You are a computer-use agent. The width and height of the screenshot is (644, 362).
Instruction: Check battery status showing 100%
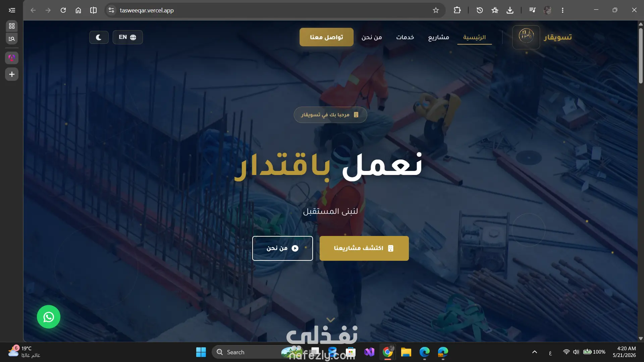594,352
